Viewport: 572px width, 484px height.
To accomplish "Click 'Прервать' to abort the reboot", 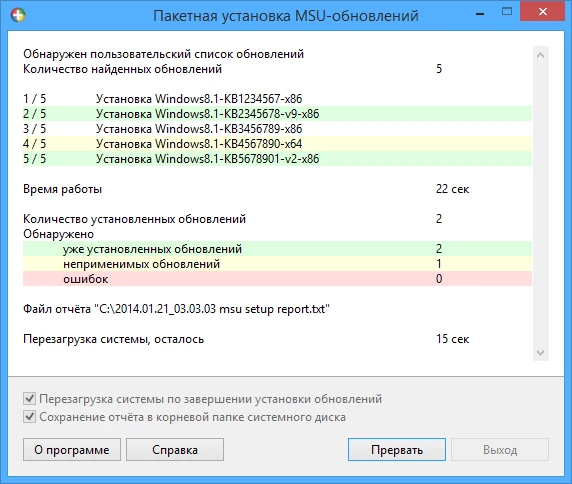I will [x=397, y=450].
